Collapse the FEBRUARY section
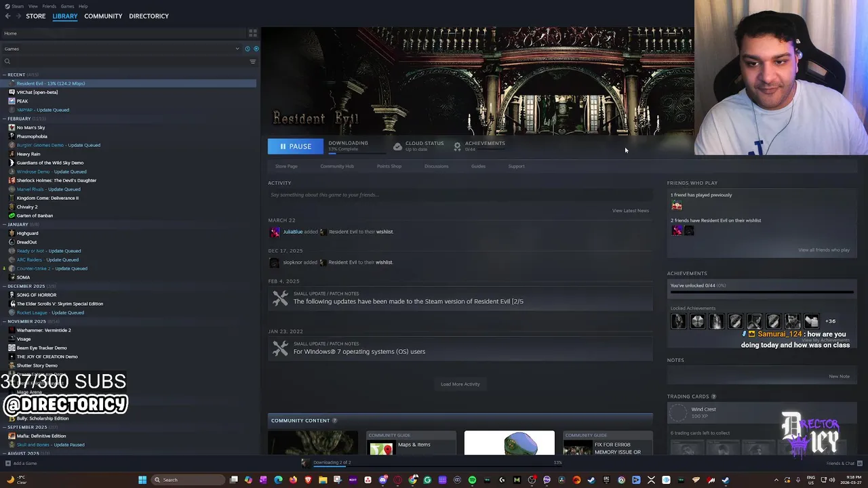The width and height of the screenshot is (868, 488). (x=4, y=119)
